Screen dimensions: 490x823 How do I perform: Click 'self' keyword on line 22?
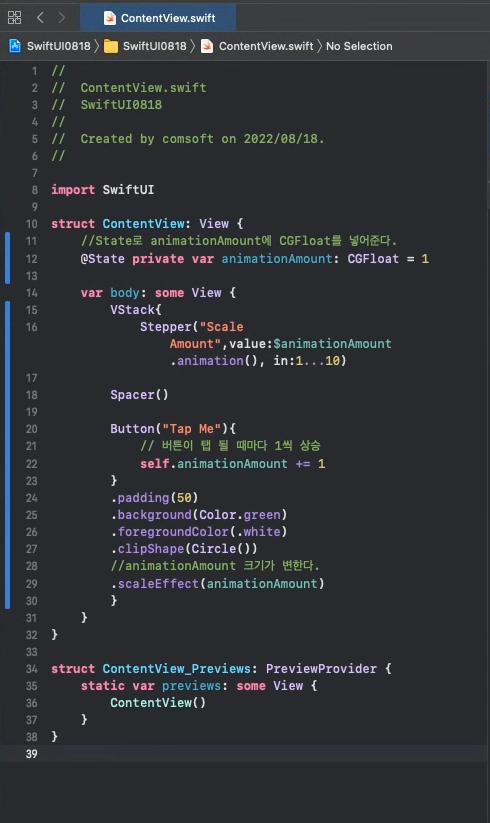pyautogui.click(x=155, y=464)
